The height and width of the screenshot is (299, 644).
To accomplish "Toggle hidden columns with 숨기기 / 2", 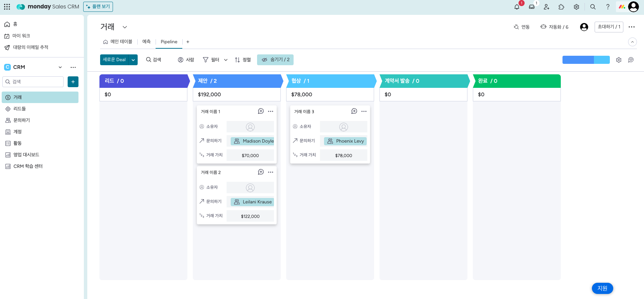I will coord(275,60).
